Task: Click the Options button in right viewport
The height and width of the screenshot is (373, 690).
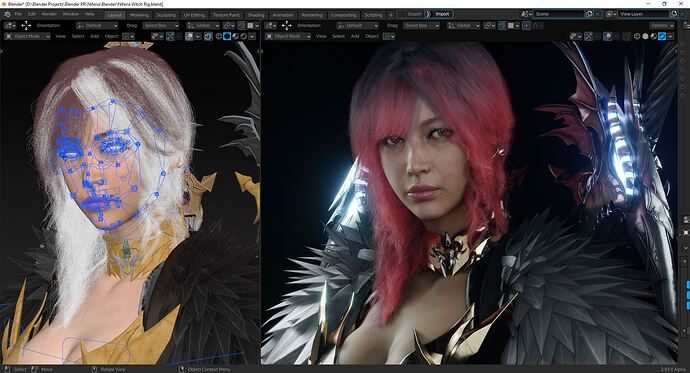Action: (661, 26)
